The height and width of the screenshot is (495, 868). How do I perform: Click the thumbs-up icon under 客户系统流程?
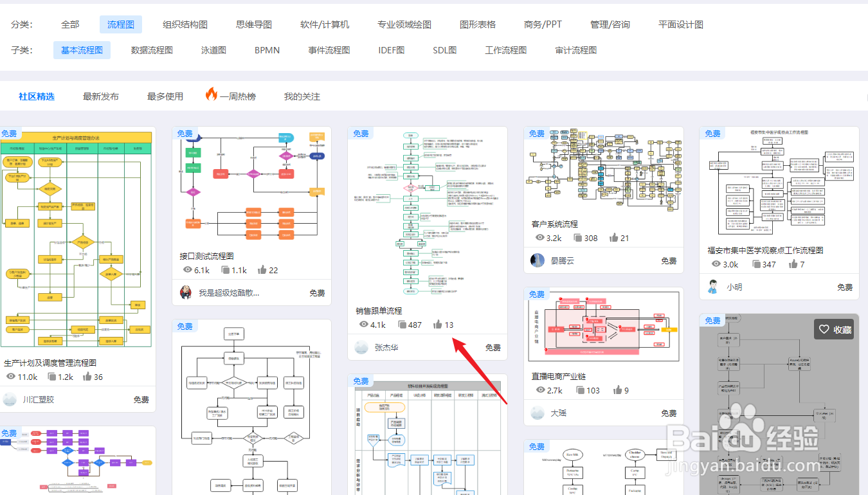(x=613, y=237)
